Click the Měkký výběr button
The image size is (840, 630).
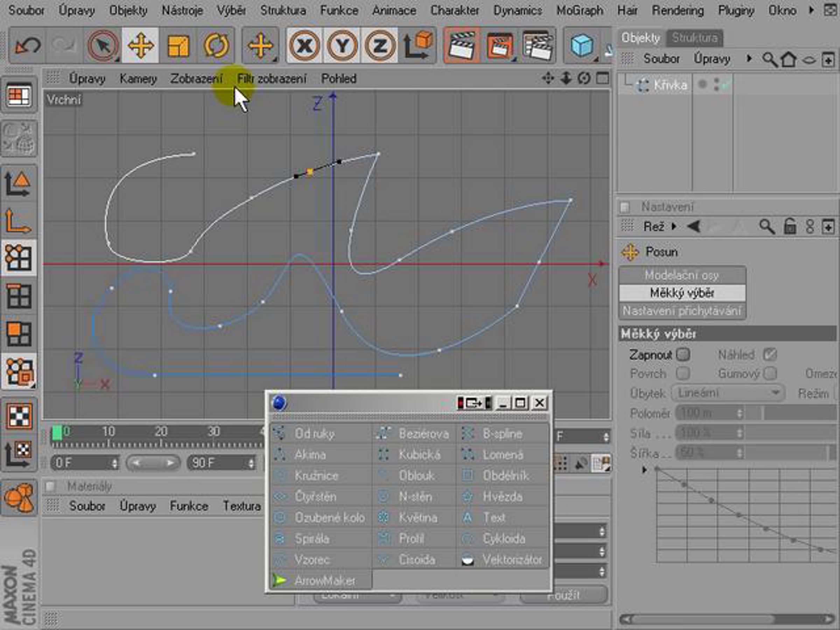click(682, 293)
